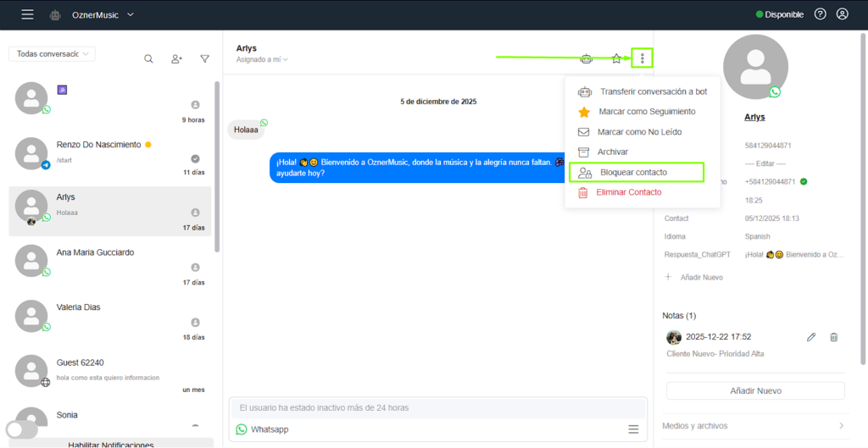The width and height of the screenshot is (868, 448).
Task: Click the add contact icon
Action: pyautogui.click(x=176, y=58)
